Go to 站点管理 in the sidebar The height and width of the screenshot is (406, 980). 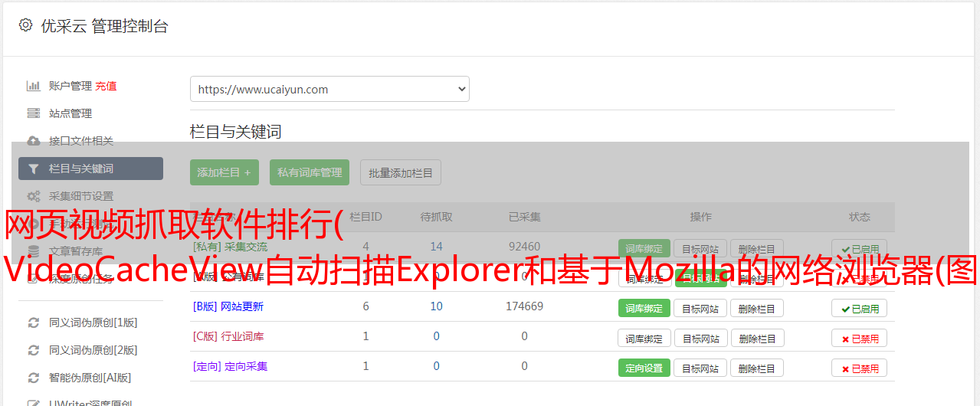click(x=70, y=113)
